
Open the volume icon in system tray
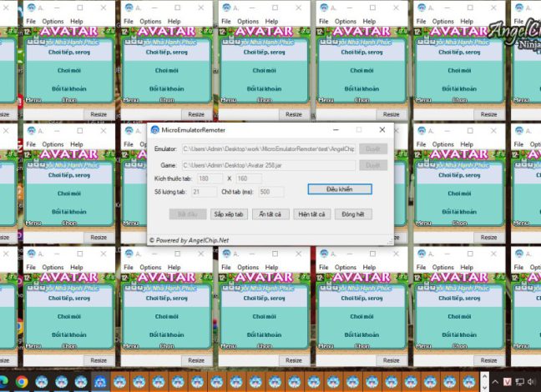point(532,381)
